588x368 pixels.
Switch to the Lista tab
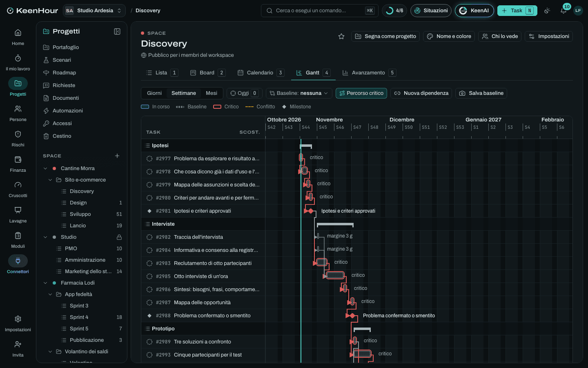click(162, 73)
